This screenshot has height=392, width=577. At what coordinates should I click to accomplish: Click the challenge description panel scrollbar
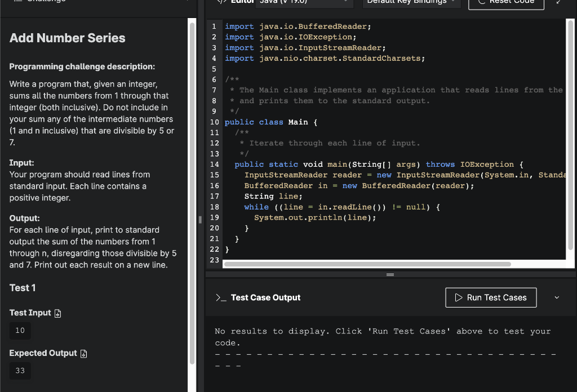[x=192, y=194]
